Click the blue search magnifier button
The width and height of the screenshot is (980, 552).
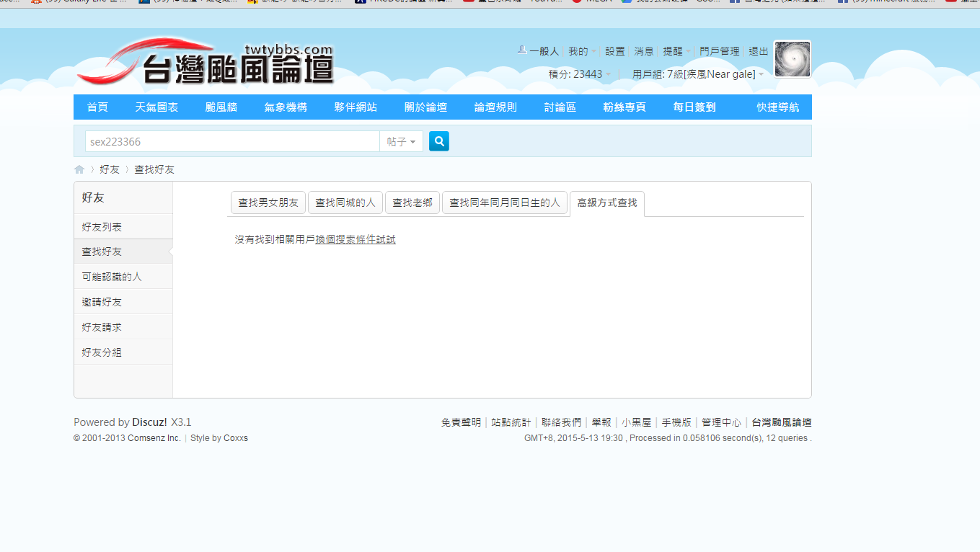[x=439, y=141]
